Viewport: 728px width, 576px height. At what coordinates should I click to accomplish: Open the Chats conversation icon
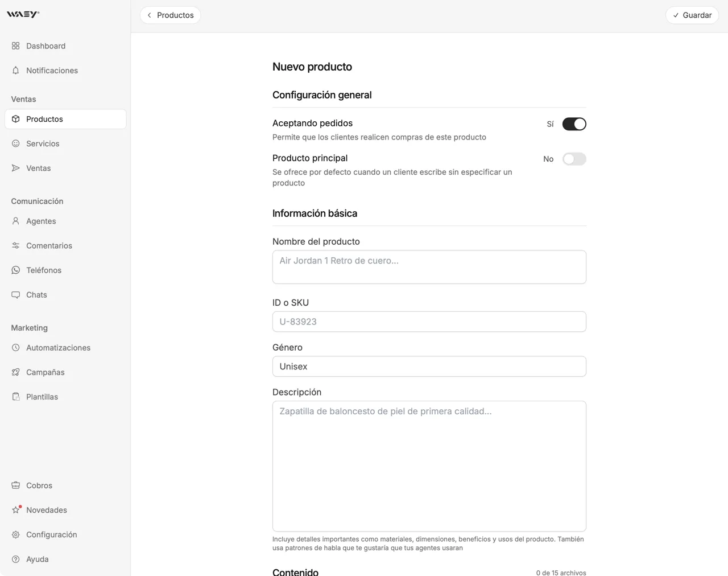click(15, 294)
